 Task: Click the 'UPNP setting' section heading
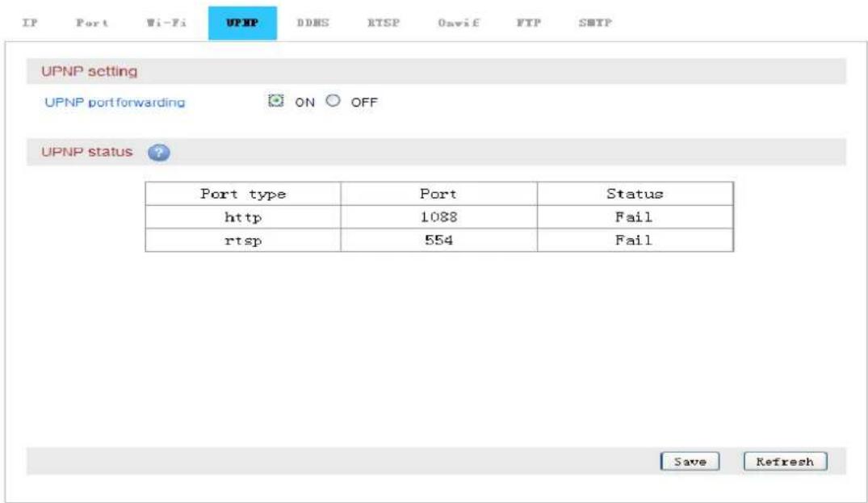tap(89, 71)
